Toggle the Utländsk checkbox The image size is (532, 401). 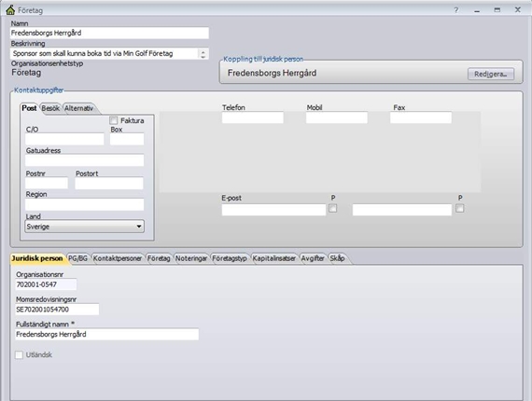pos(19,355)
